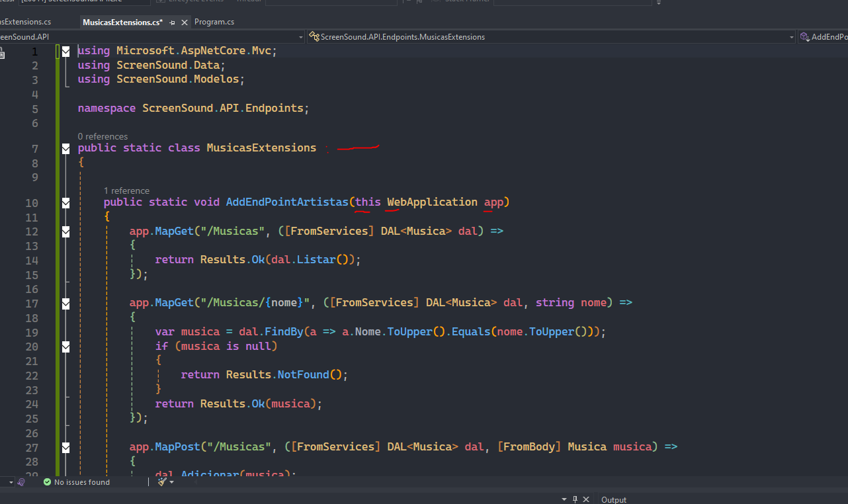Open the code cleanup profile dropdown arrow

[172, 482]
